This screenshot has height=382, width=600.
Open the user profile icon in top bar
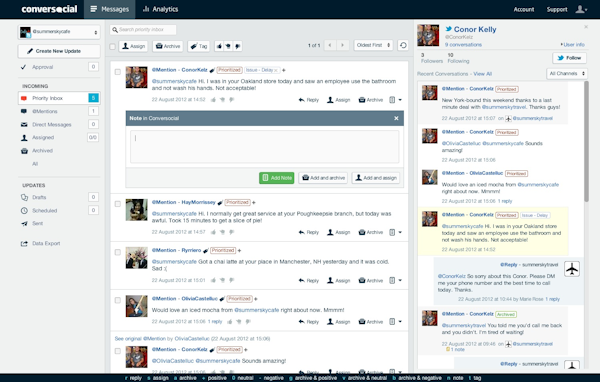(x=581, y=9)
